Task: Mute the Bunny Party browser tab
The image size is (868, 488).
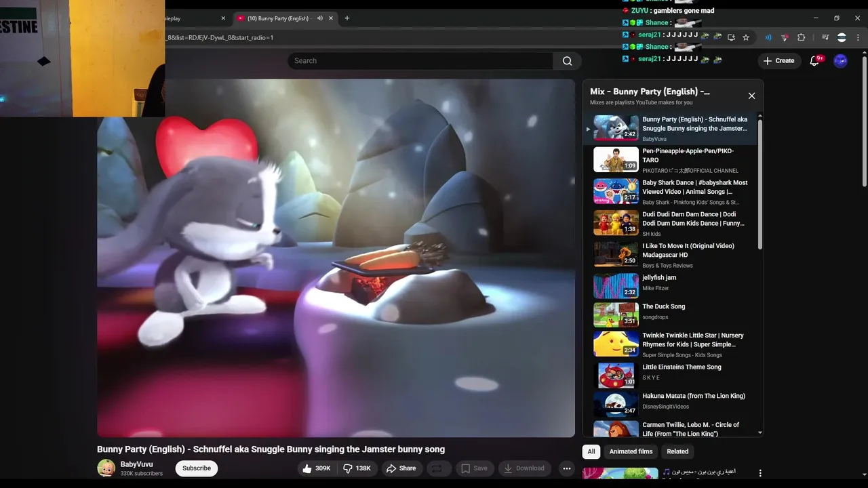Action: coord(320,18)
